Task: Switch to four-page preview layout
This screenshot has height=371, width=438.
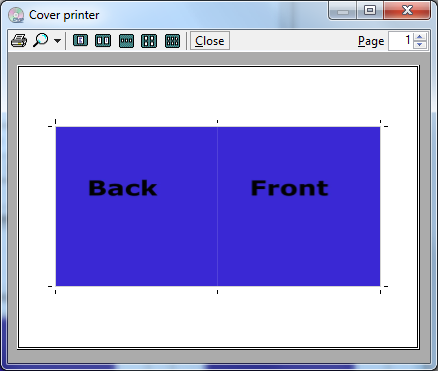Action: 149,41
